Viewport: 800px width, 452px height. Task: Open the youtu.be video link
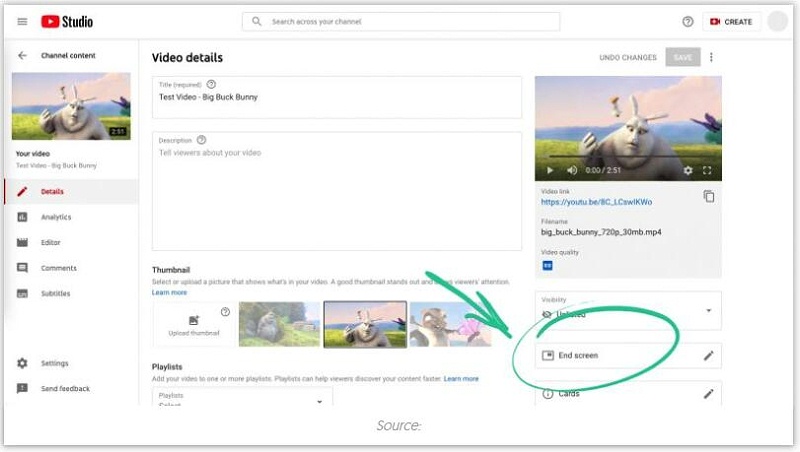[596, 202]
